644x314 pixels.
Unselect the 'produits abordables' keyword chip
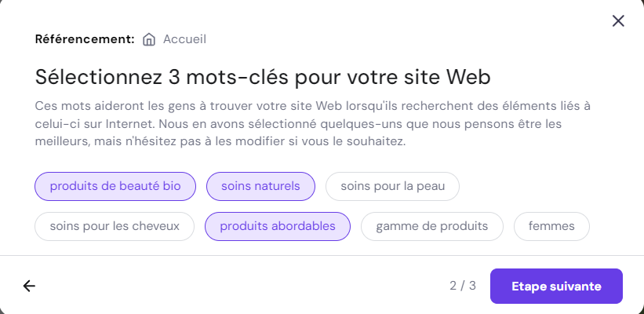click(278, 226)
